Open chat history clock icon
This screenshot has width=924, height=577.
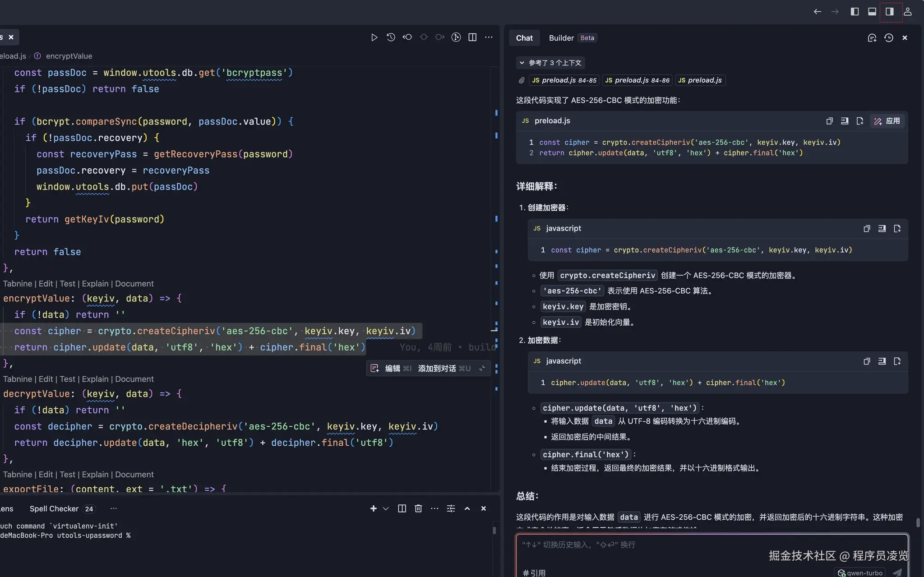pos(888,38)
